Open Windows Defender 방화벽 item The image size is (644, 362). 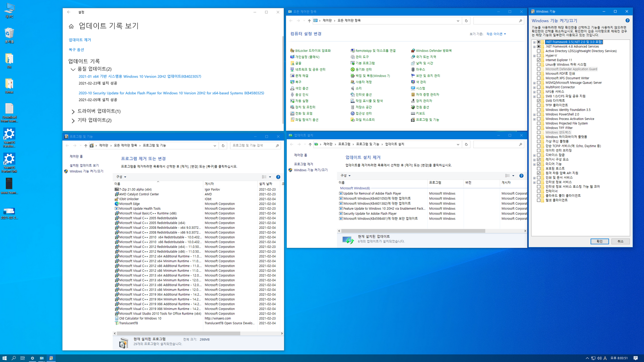[431, 51]
